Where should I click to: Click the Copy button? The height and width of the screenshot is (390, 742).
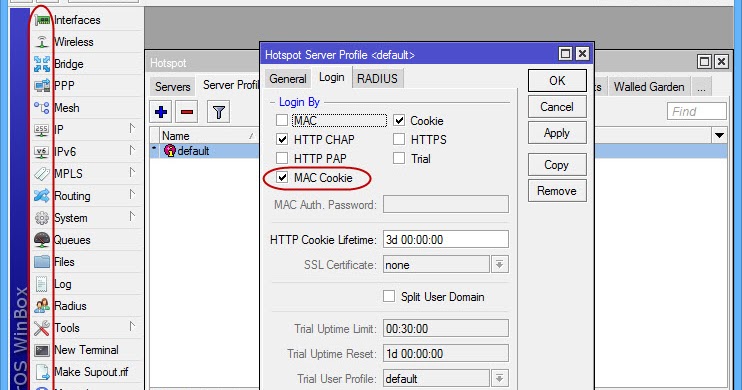pos(557,165)
